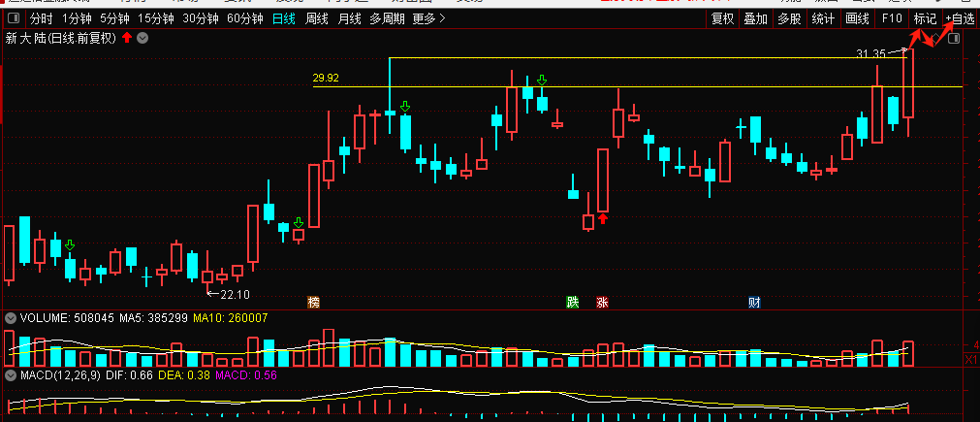Collapse the MACD indicator panel arrow
980x422 pixels.
(10, 375)
